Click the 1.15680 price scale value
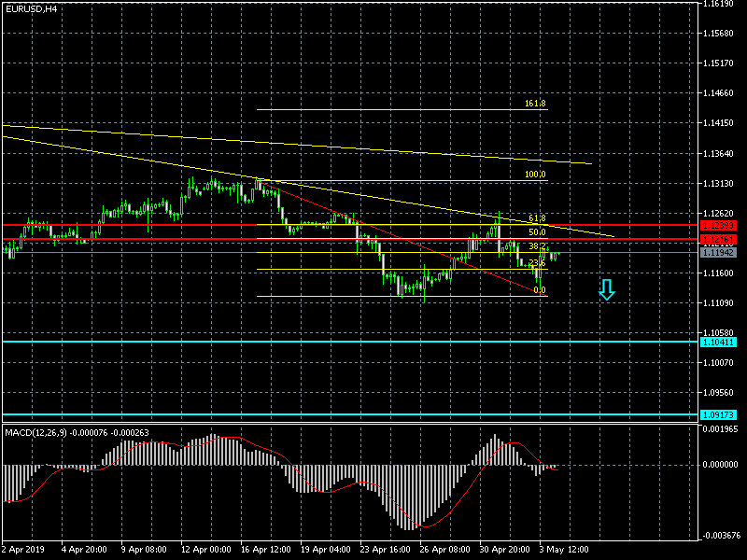The image size is (747, 560). 718,34
